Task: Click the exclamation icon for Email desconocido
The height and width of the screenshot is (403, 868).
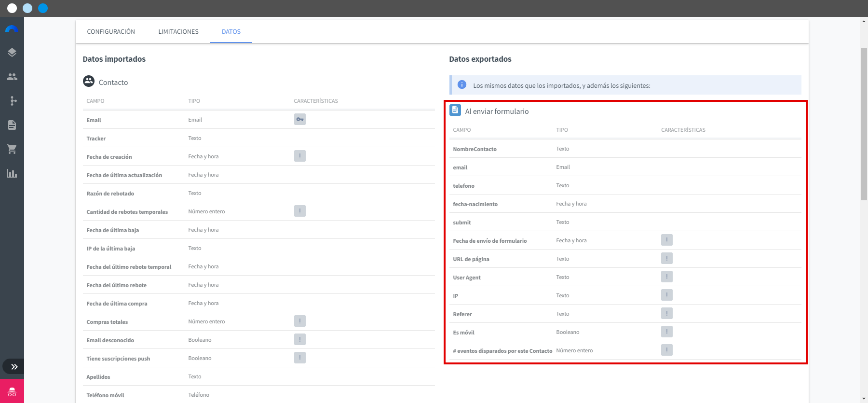Action: click(x=300, y=339)
